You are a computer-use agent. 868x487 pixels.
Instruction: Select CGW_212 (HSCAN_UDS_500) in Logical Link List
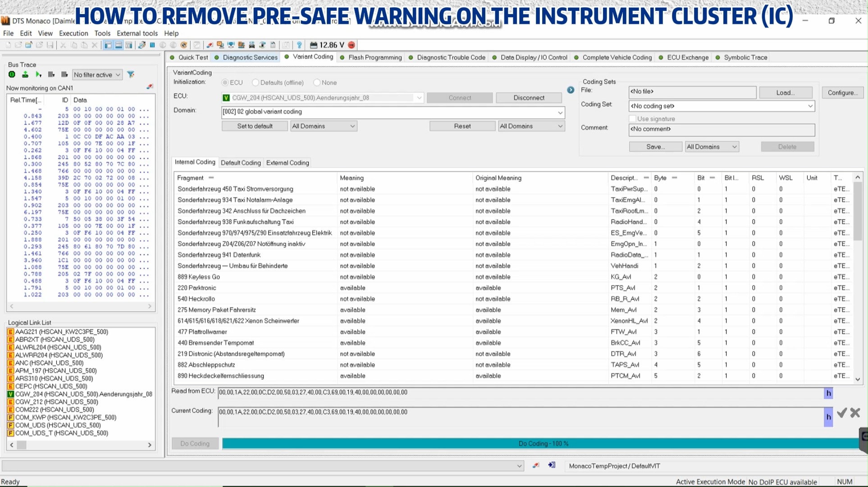(x=56, y=402)
